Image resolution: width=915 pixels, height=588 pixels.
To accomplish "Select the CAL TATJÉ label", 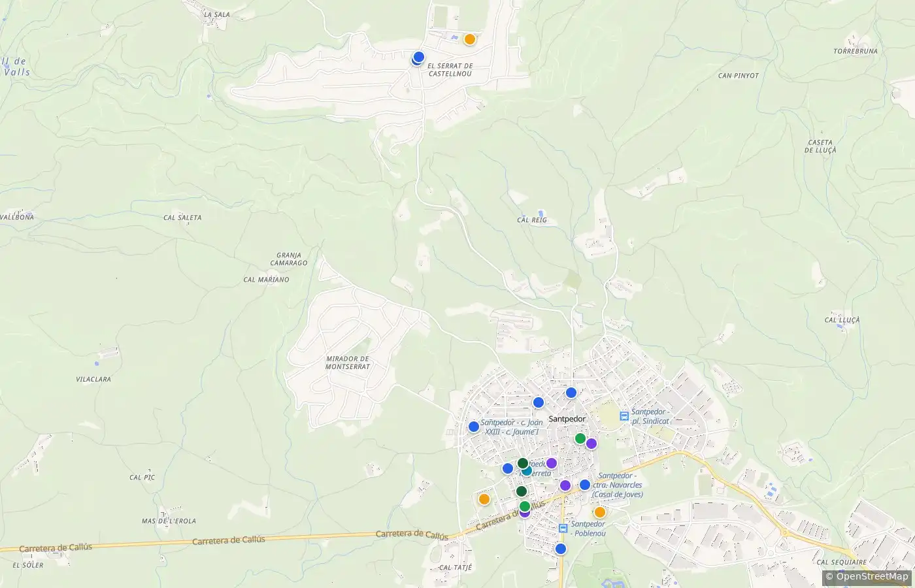I will coord(456,568).
